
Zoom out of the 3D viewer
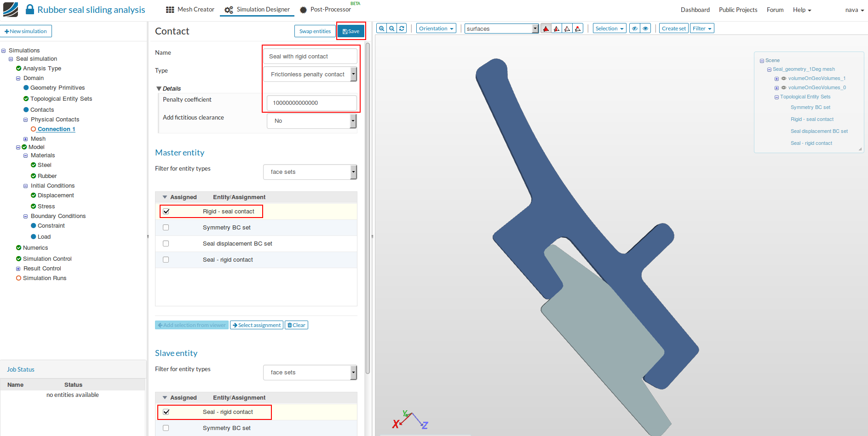coord(391,29)
